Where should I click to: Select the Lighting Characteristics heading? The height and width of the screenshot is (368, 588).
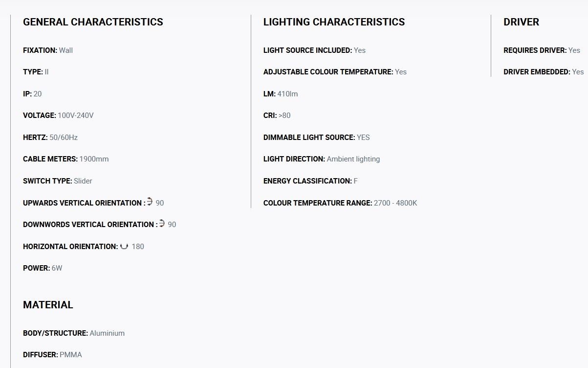point(334,22)
